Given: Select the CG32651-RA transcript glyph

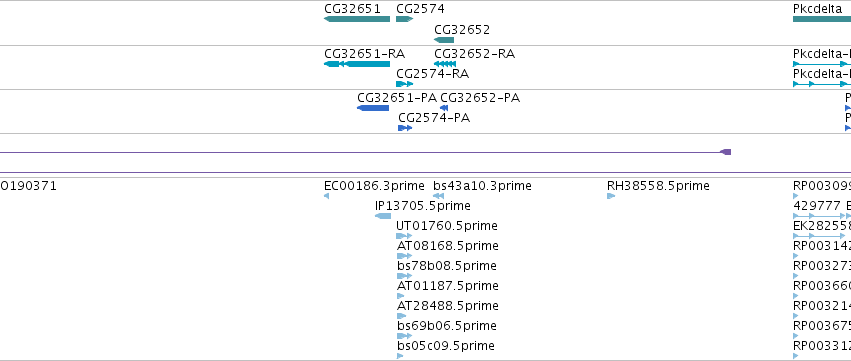Looking at the screenshot, I should click(357, 64).
